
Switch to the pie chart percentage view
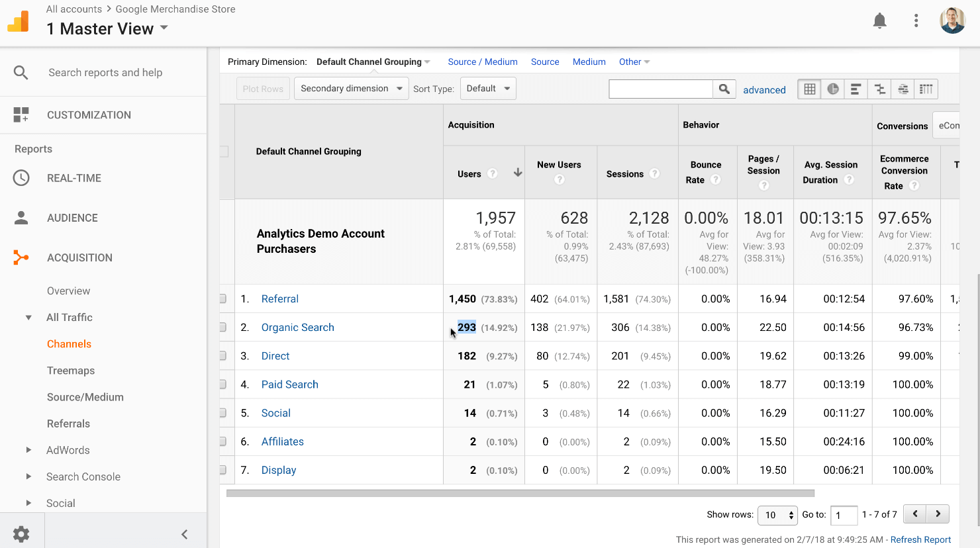(x=833, y=89)
